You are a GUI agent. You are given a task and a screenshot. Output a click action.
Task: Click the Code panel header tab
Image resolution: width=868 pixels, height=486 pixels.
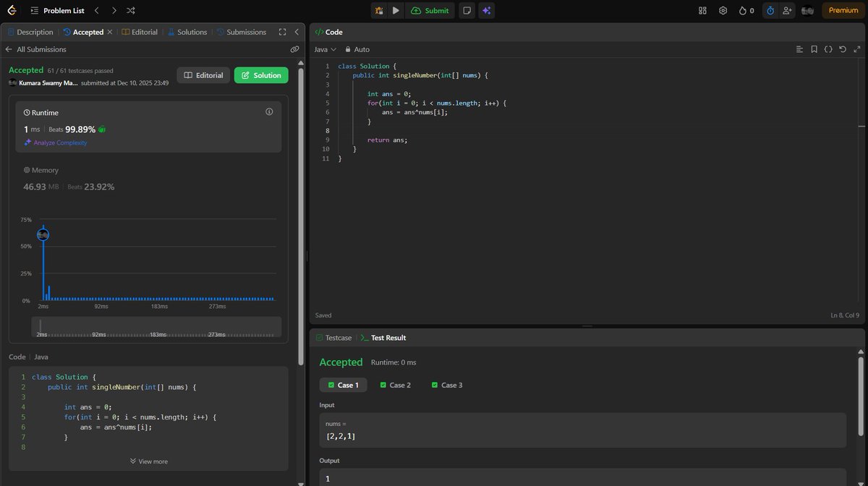click(329, 32)
